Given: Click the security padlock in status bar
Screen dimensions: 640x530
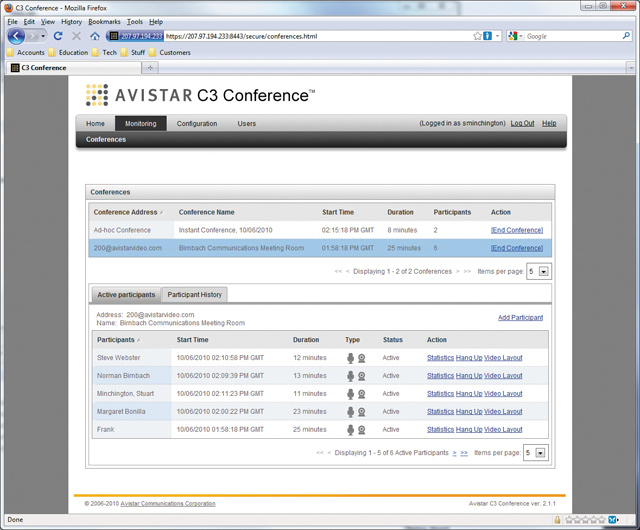Looking at the screenshot, I should coord(557,520).
